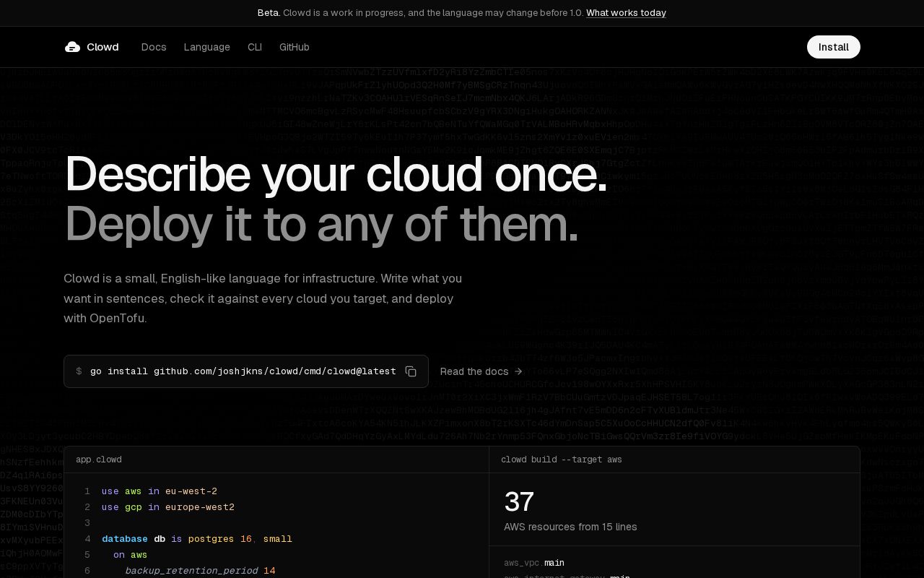Open the What works today link

[x=626, y=13]
